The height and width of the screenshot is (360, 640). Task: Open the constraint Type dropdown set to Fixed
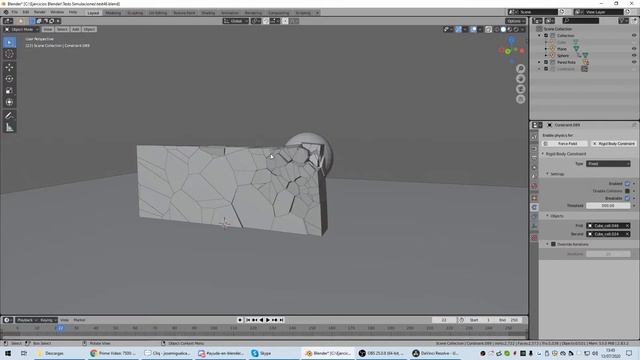608,164
